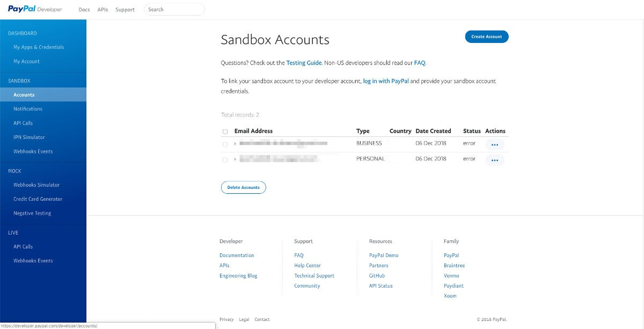Open footer Engineering Blog link

238,276
